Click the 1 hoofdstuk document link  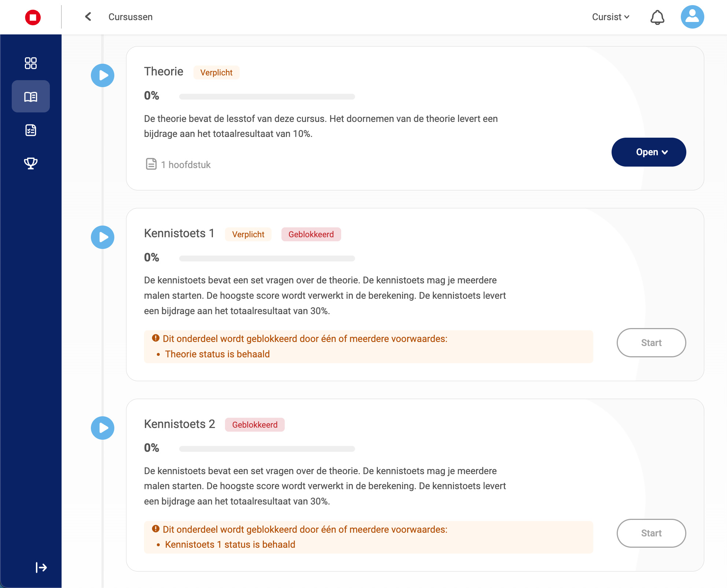click(x=177, y=164)
